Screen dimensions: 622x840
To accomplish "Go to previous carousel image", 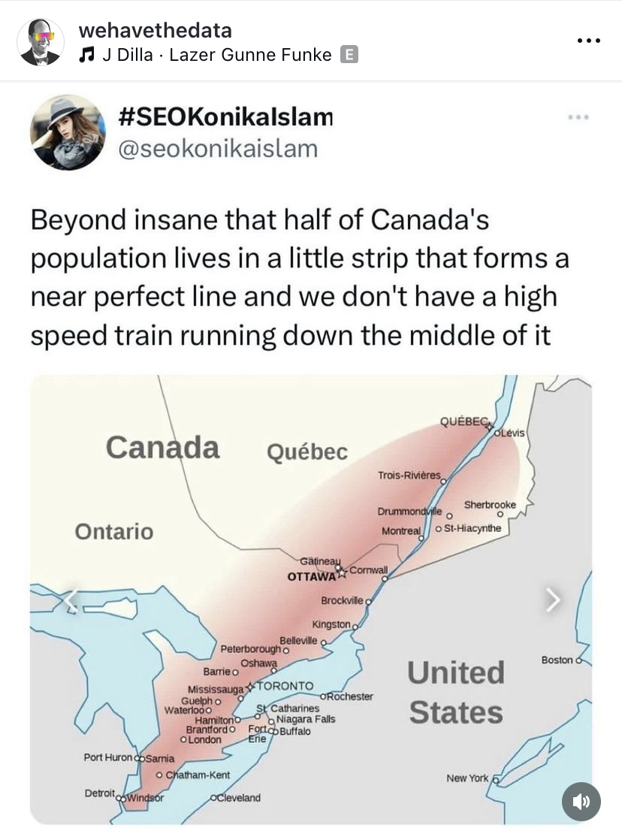I will point(70,599).
